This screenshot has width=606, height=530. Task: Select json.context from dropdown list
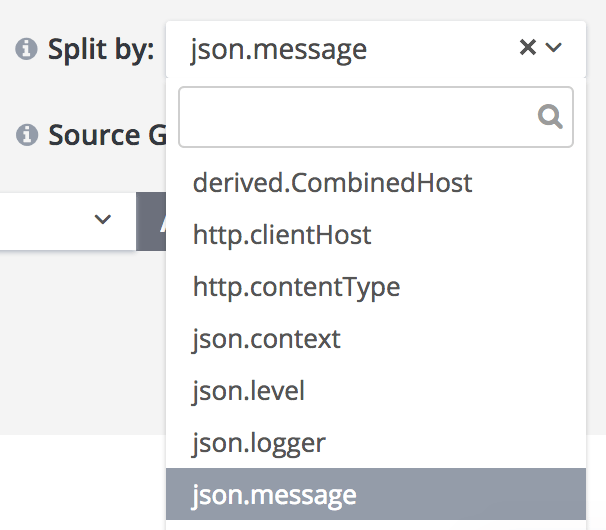(x=267, y=339)
